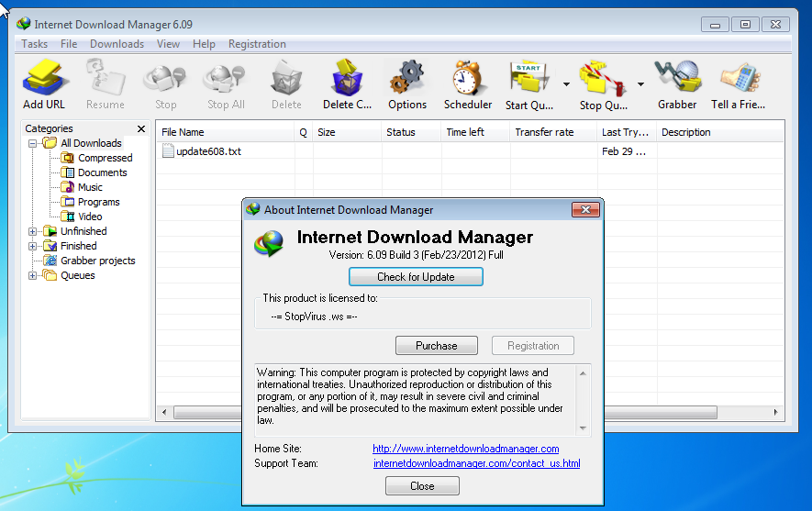Click the Start Queue toolbar icon
The image size is (812, 511).
(x=529, y=78)
